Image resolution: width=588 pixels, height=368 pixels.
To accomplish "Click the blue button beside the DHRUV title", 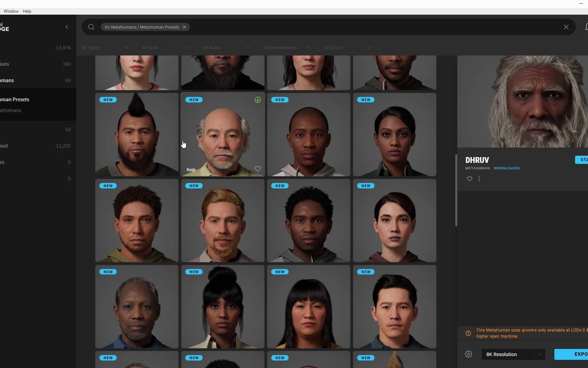I will click(x=582, y=160).
